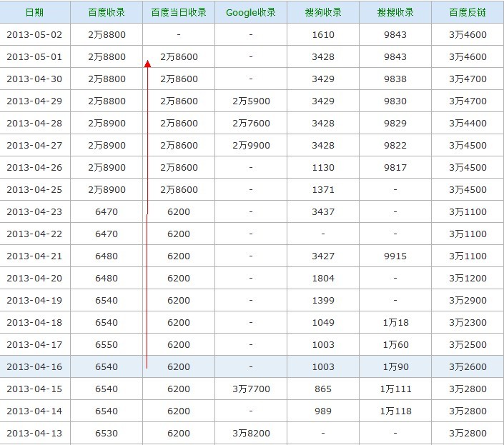Select the date cell 2013-04-19
The height and width of the screenshot is (445, 504).
34,300
